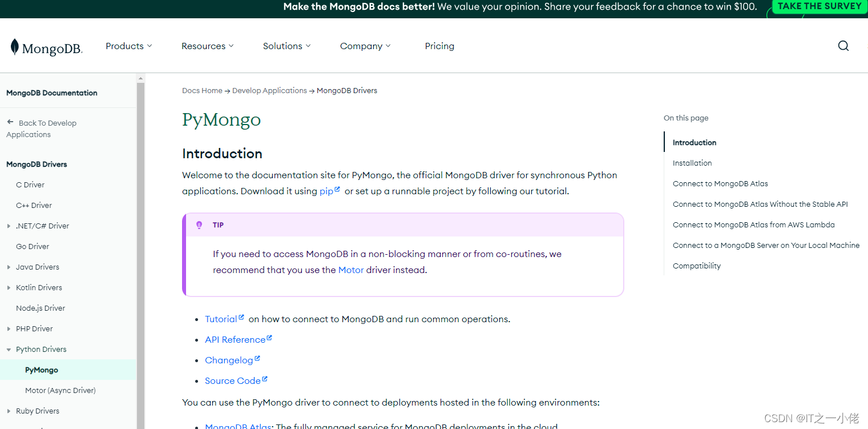Jump to Introduction in On this page
868x429 pixels.
pos(695,142)
